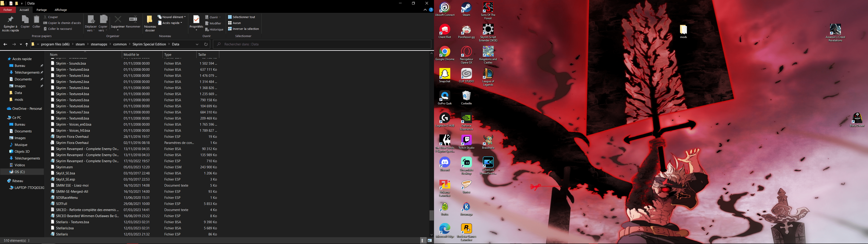Click the file list vertical scrollbar thumb
The width and height of the screenshot is (868, 244).
pyautogui.click(x=431, y=215)
